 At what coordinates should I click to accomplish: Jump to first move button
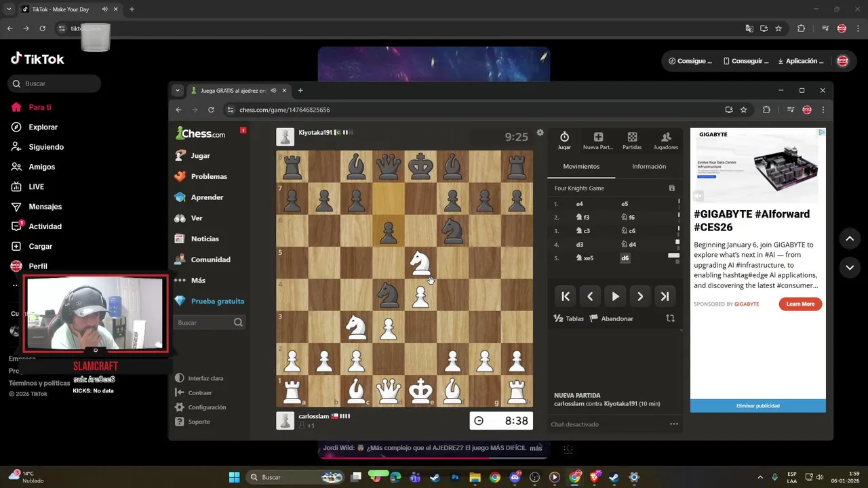coord(565,296)
